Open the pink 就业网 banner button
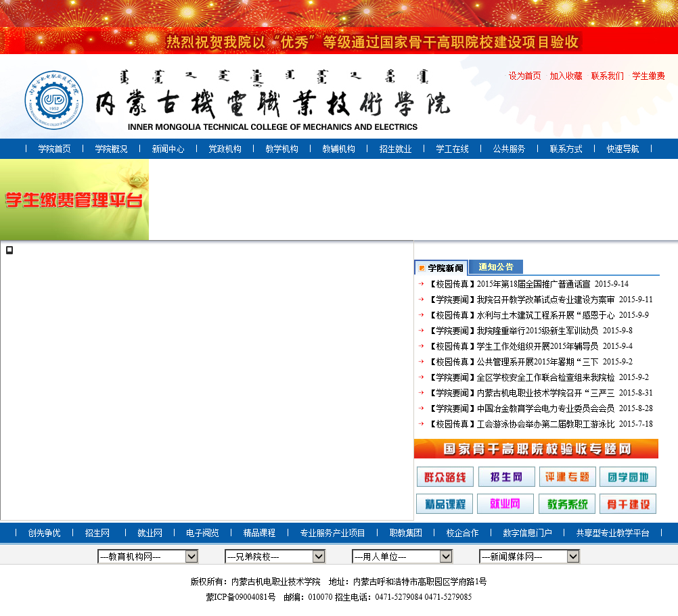The height and width of the screenshot is (616, 678). pyautogui.click(x=505, y=504)
